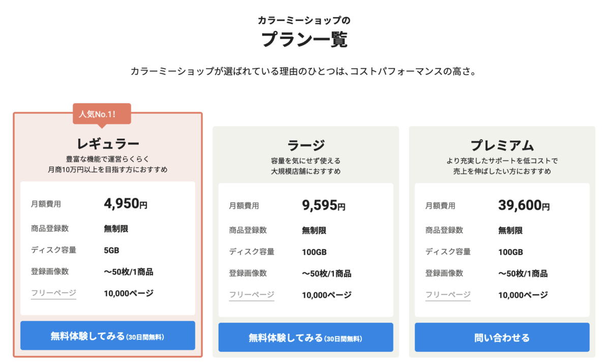The image size is (610, 364).
Task: Click the 9,595円 monthly price
Action: (x=323, y=206)
